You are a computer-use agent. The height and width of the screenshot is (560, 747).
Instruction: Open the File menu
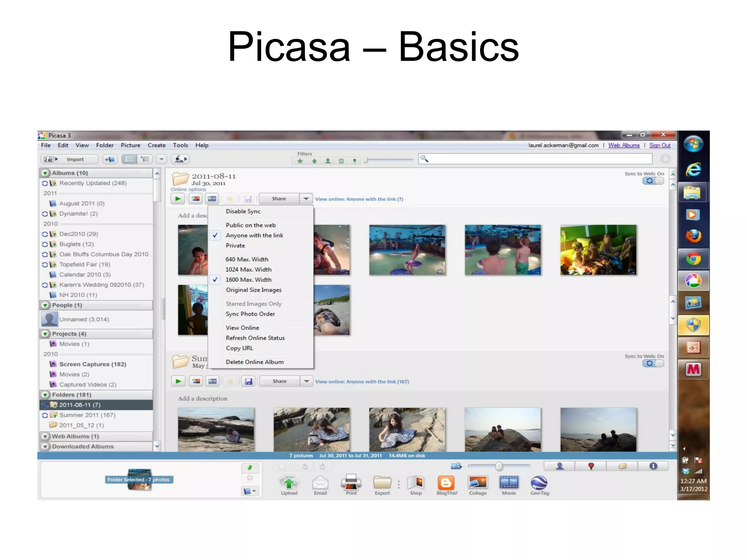coord(46,145)
